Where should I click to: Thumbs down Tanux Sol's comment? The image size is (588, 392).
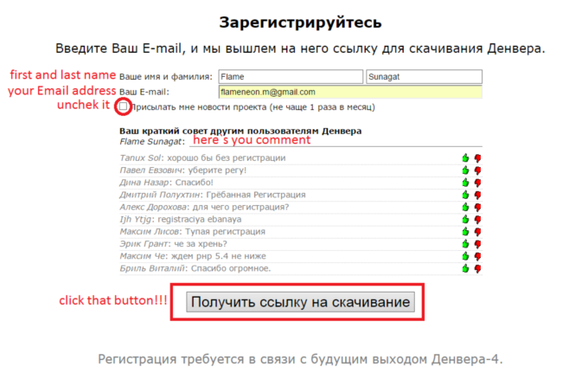477,158
